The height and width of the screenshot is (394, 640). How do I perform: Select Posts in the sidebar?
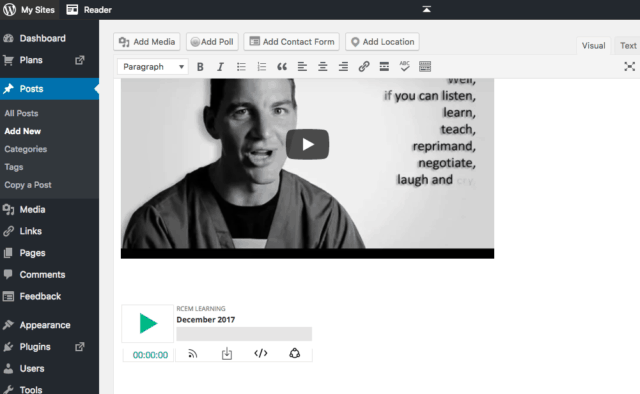[x=49, y=89]
